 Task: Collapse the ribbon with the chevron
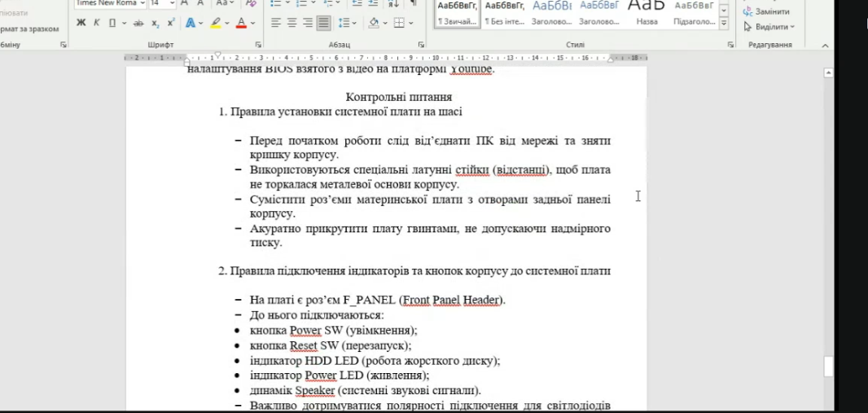pos(825,46)
